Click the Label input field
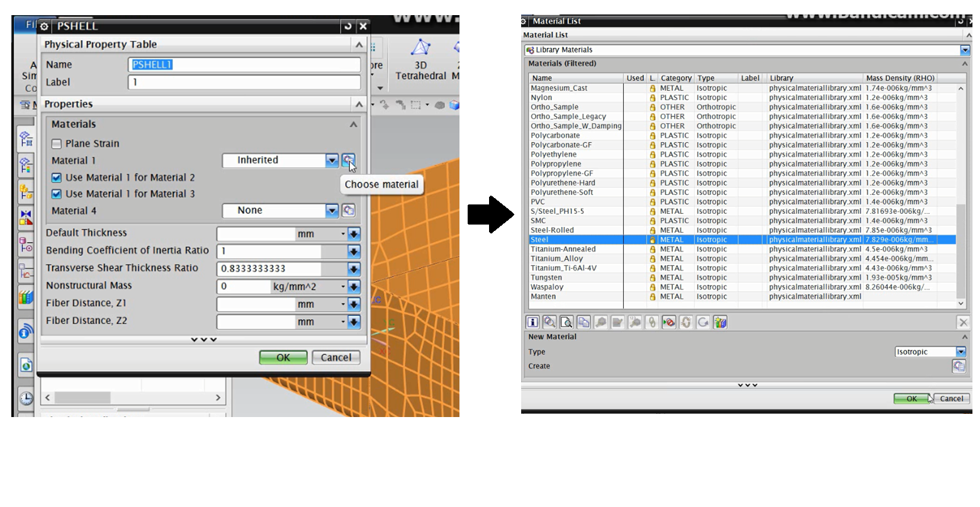Image resolution: width=980 pixels, height=507 pixels. (x=244, y=82)
